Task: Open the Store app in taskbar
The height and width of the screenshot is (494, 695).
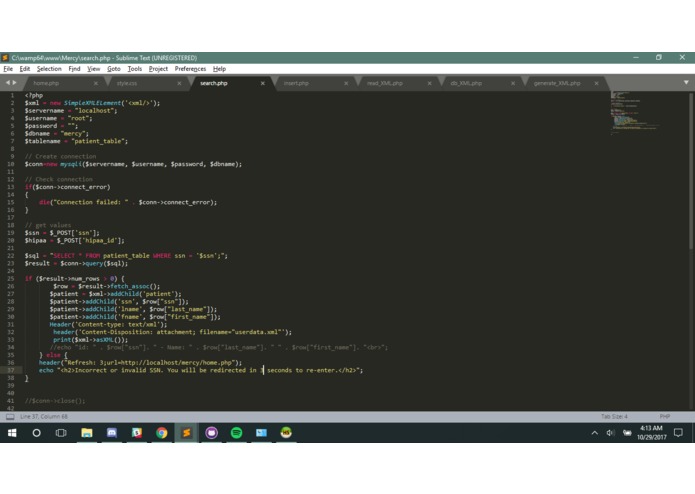Action: point(137,433)
